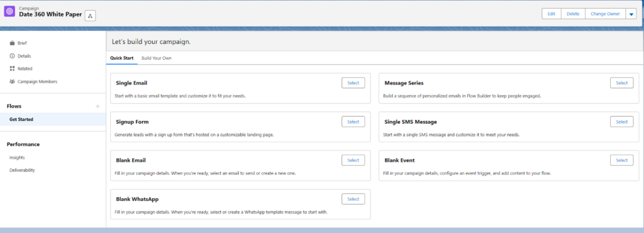644x233 pixels.
Task: Click the "Start with a single SMS message" description
Action: click(452, 134)
